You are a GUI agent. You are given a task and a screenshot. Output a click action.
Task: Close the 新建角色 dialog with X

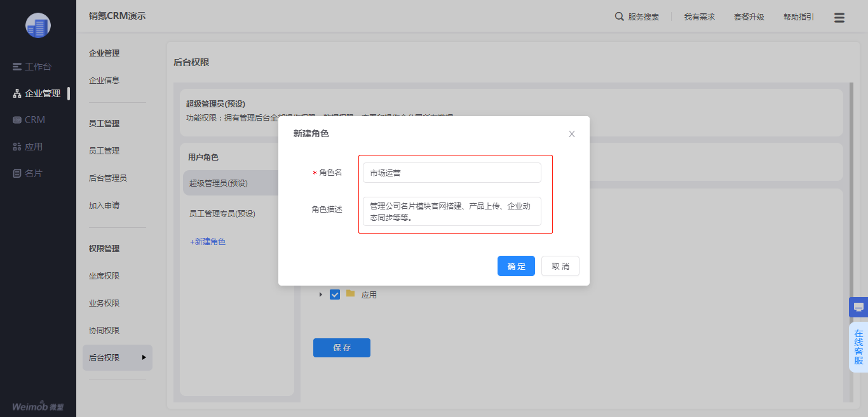[572, 134]
